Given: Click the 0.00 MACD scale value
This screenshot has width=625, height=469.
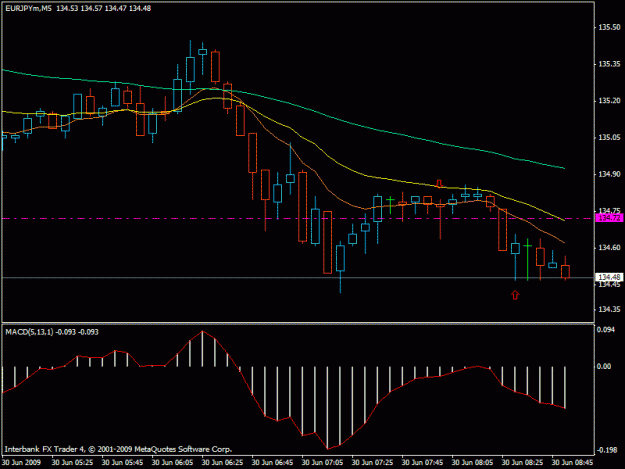Looking at the screenshot, I should point(604,366).
